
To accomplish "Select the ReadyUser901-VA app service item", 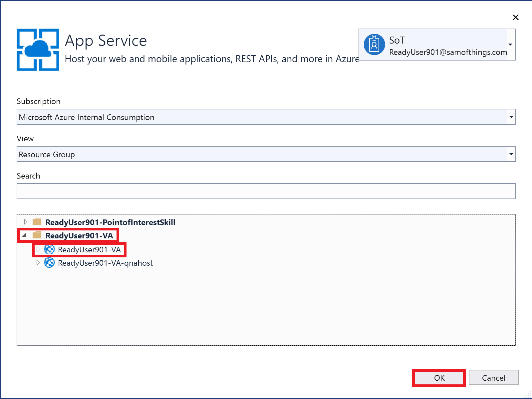I will [x=89, y=250].
